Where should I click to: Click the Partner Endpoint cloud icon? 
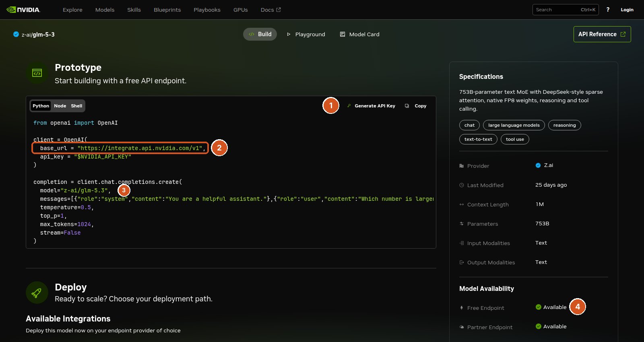pyautogui.click(x=462, y=327)
